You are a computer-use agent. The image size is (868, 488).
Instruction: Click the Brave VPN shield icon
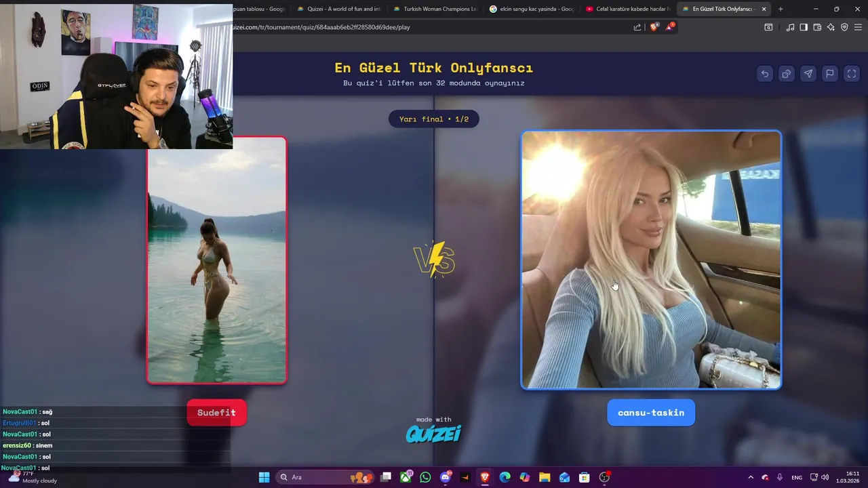[x=844, y=27]
